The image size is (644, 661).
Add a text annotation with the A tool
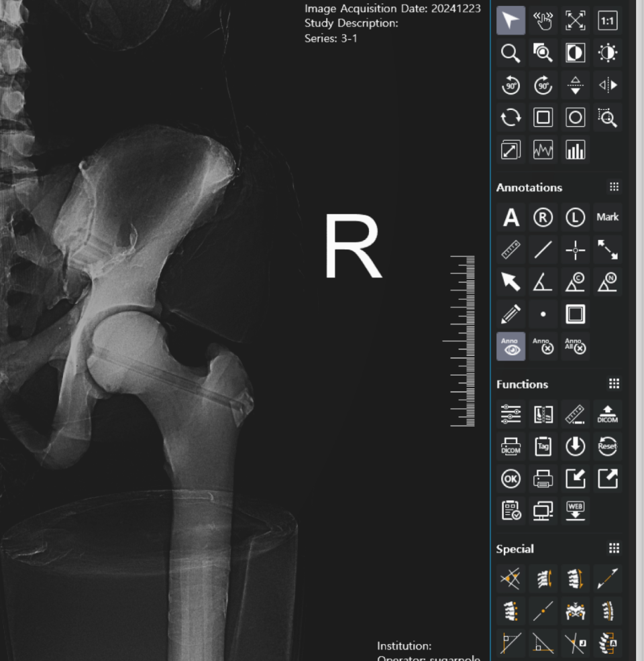pos(511,217)
